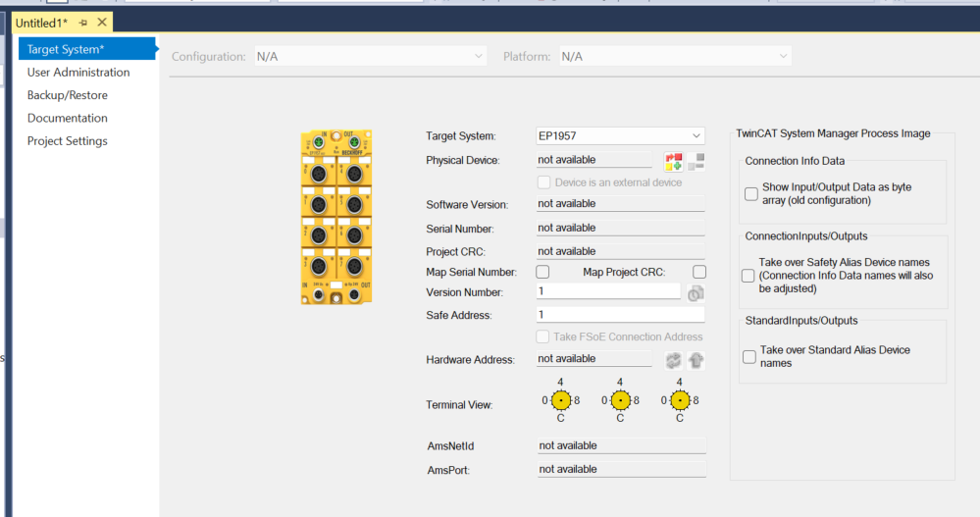The height and width of the screenshot is (517, 980).
Task: Click the third yellow rotary dial in Terminal View
Action: [x=680, y=400]
